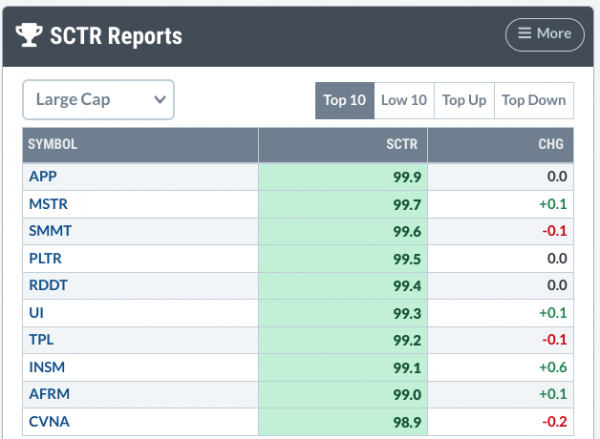This screenshot has width=600, height=439.
Task: Click the 0.0 change for PLTR
Action: pos(557,258)
